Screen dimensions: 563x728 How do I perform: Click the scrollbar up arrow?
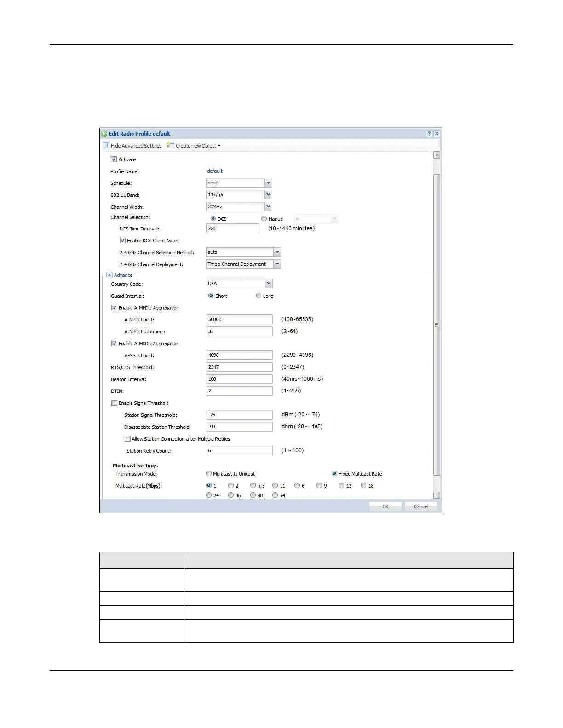pos(437,155)
